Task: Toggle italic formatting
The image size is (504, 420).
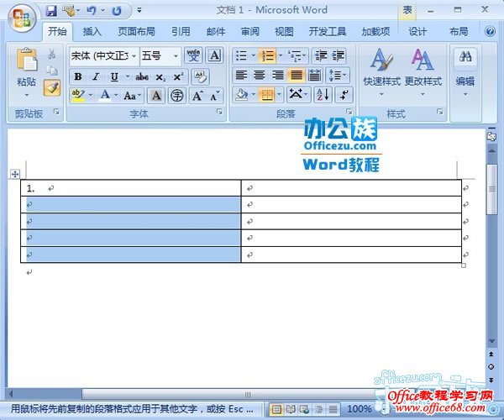Action: click(96, 76)
